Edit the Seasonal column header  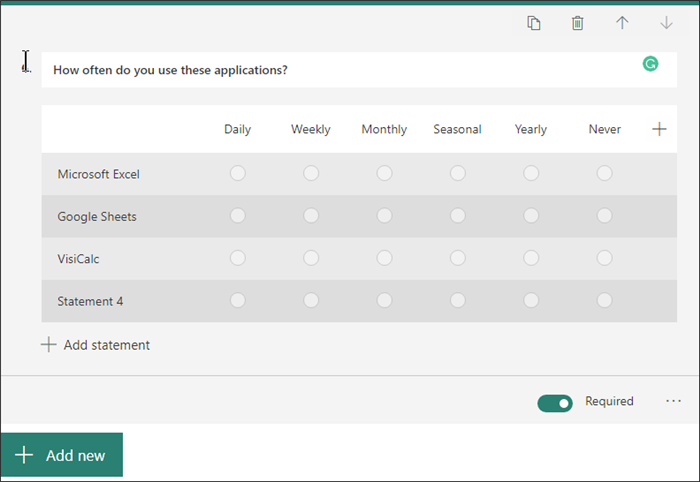tap(457, 129)
